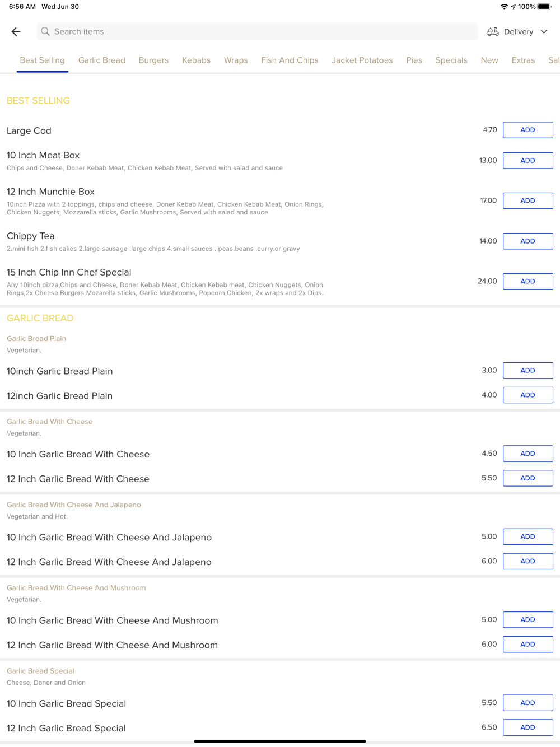Screen dimensions: 560x747
Task: Open the Burgers tab
Action: (153, 60)
